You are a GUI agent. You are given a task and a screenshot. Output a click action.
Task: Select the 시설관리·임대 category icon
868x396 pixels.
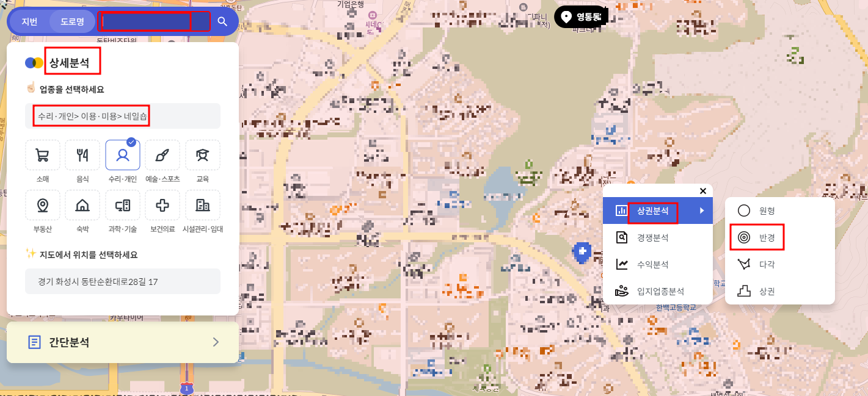point(203,205)
